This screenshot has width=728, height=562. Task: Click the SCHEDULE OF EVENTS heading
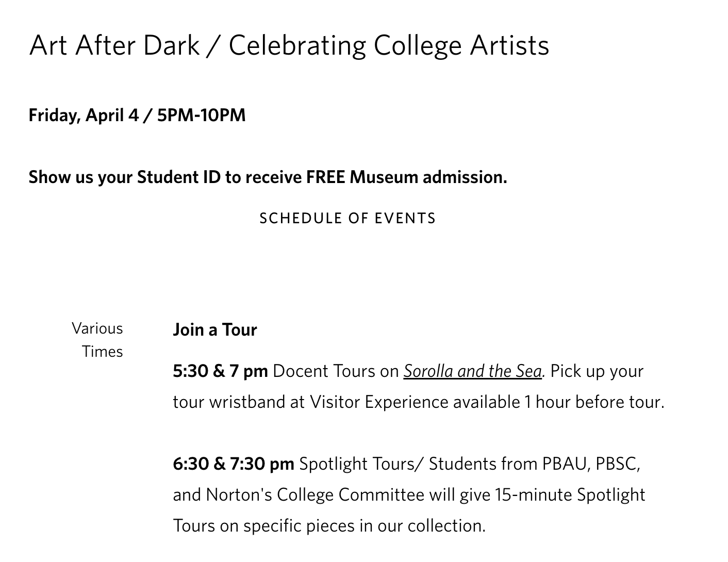(348, 219)
